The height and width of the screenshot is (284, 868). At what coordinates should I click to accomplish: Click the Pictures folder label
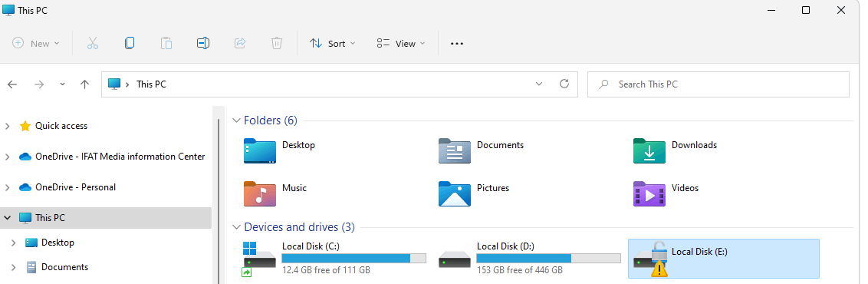[x=493, y=188]
